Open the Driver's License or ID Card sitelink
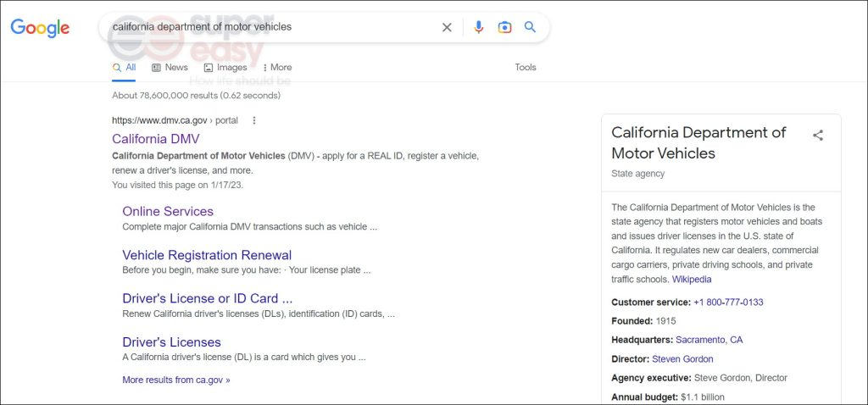This screenshot has height=405, width=868. click(x=208, y=298)
